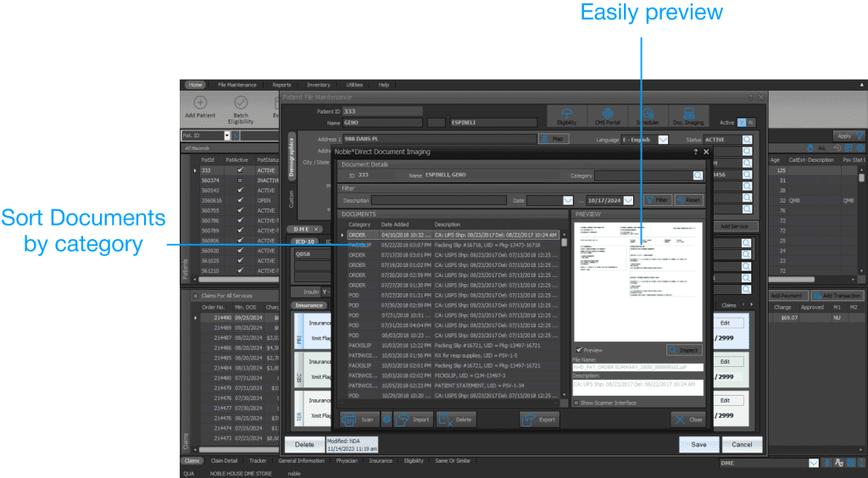Click the help question mark in Document Imaging
Image resolution: width=868 pixels, height=478 pixels.
[695, 152]
